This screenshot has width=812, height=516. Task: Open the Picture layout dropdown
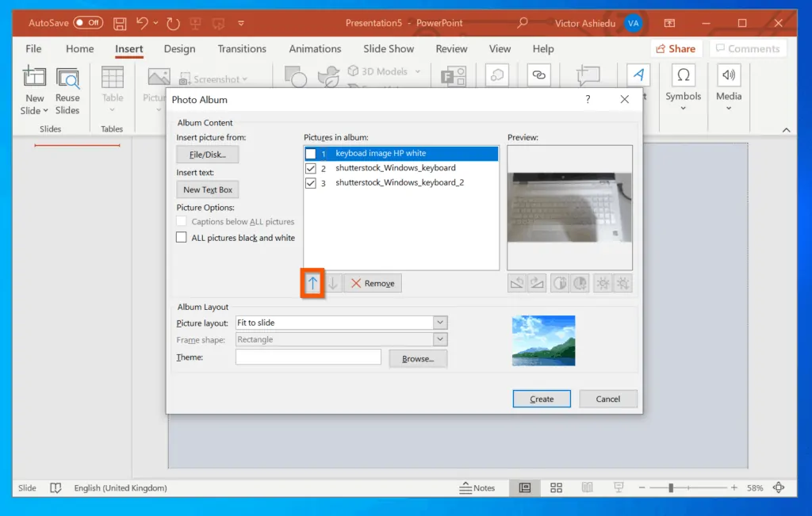tap(439, 323)
